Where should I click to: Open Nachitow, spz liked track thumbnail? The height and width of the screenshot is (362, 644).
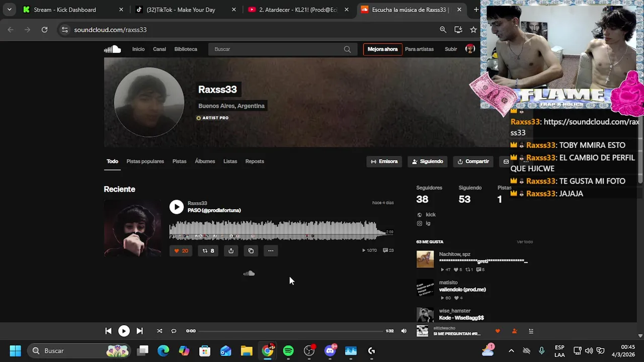click(425, 259)
